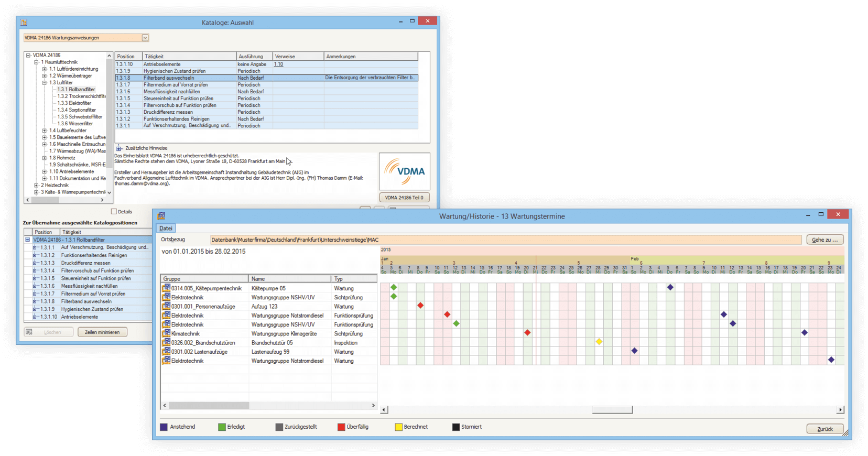Click the VDMA logo image
This screenshot has height=456, width=868.
point(404,171)
